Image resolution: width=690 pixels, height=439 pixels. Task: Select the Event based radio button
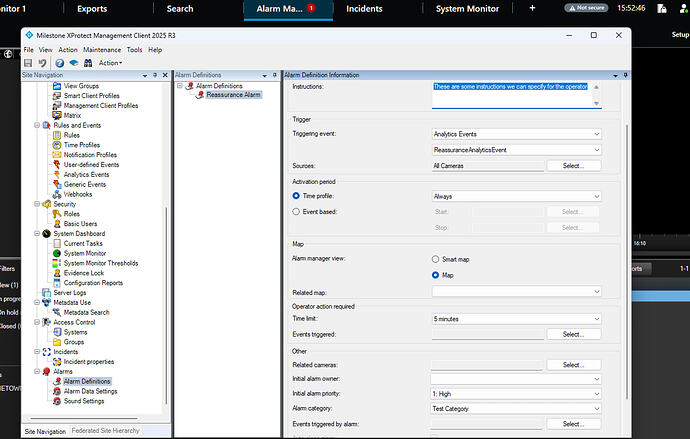(x=296, y=212)
